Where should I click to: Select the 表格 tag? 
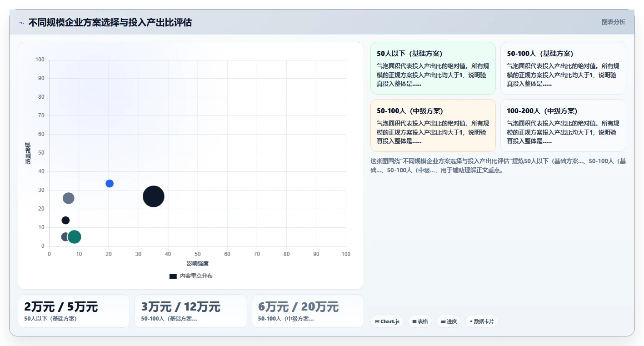click(x=420, y=321)
